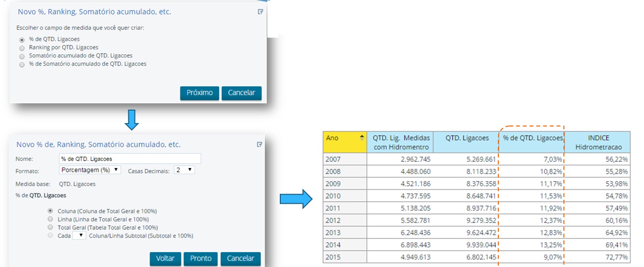Click the % de QTD. Ligacoes table header
Image resolution: width=644 pixels, height=267 pixels.
point(532,139)
